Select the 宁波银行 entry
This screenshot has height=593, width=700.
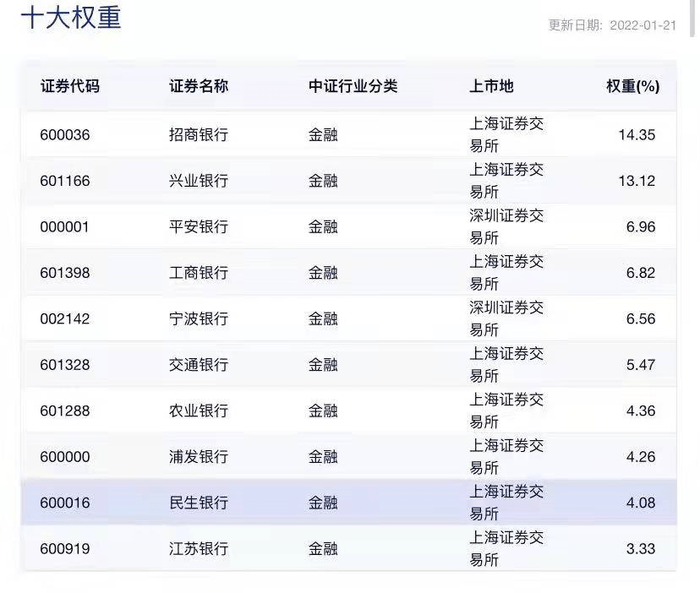199,319
